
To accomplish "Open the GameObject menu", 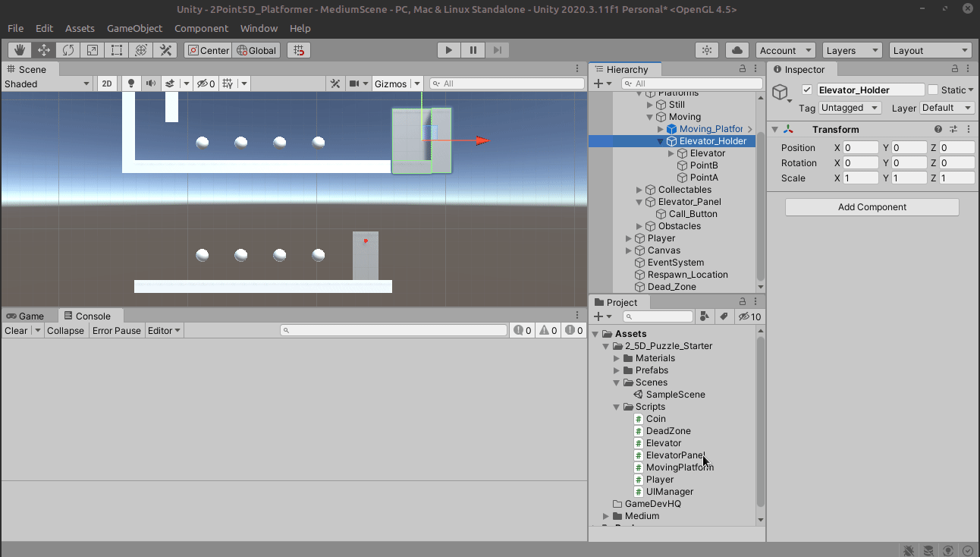I will (134, 28).
